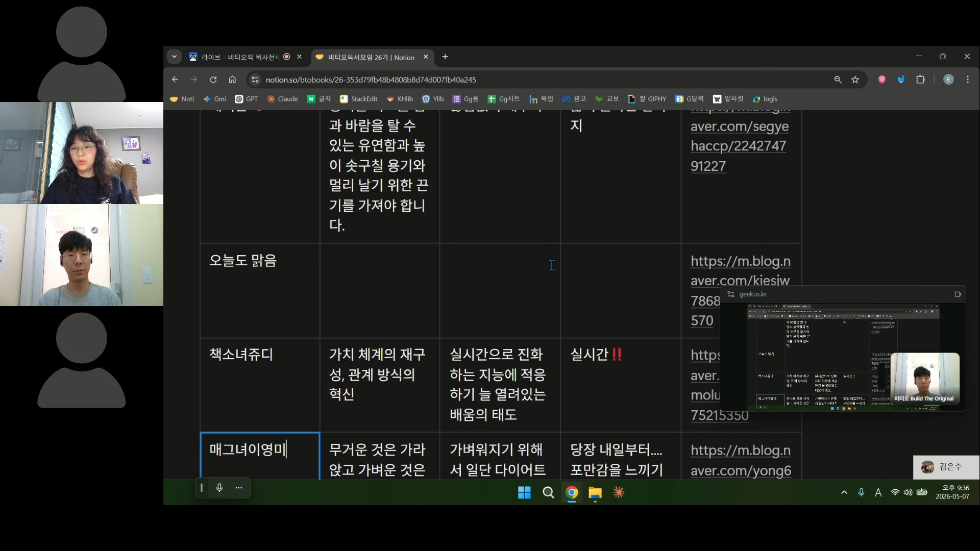Image resolution: width=980 pixels, height=551 pixels.
Task: Select the 비티오독서모임 26기 Notion tab
Action: click(372, 57)
